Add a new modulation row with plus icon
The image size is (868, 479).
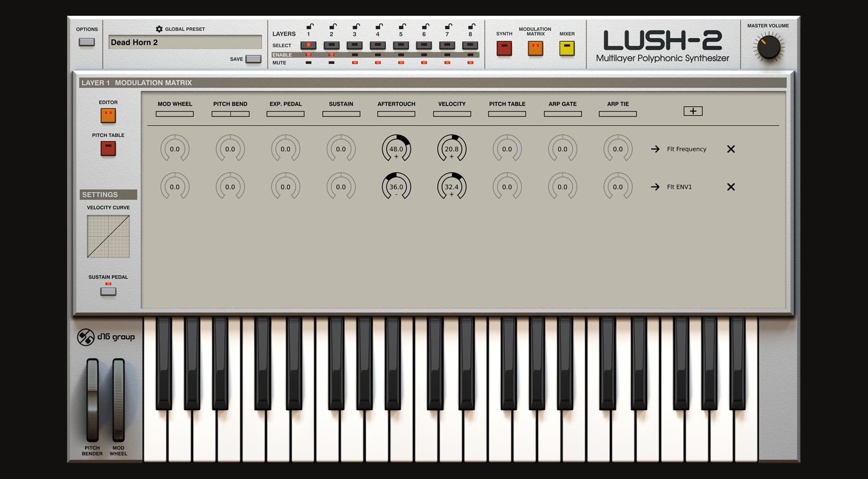pos(693,111)
